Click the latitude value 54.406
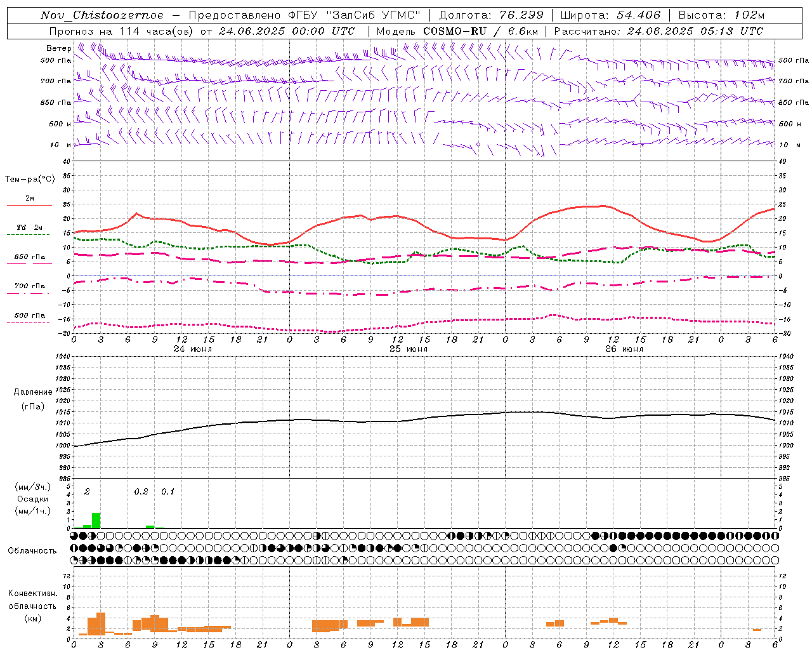Image resolution: width=812 pixels, height=650 pixels. click(638, 15)
